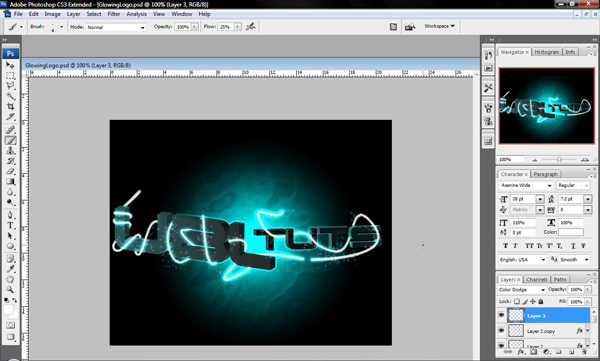
Task: Open the Analysis menu
Action: (136, 14)
